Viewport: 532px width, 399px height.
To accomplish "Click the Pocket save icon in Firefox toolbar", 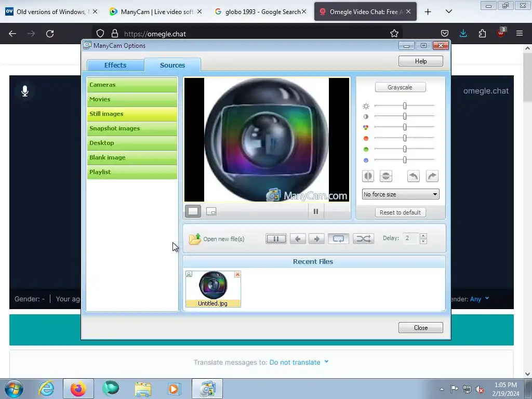I will tap(445, 33).
